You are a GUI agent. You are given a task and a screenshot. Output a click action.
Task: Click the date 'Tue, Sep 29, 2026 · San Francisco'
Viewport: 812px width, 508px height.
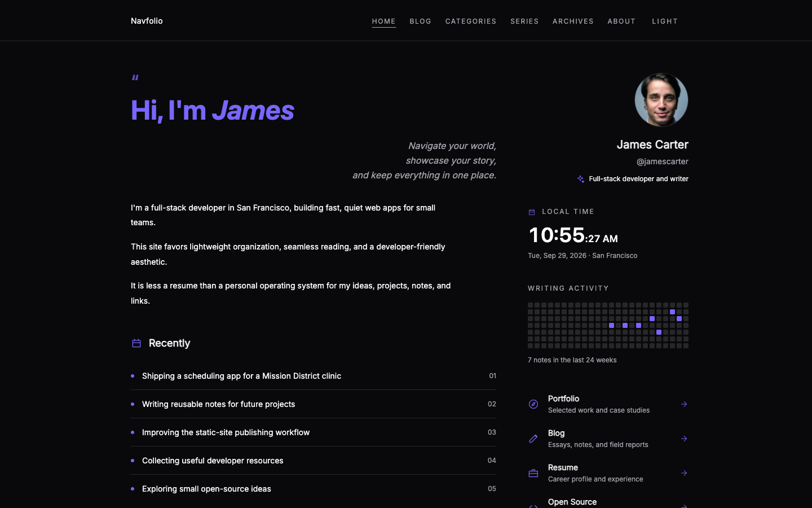pos(582,256)
